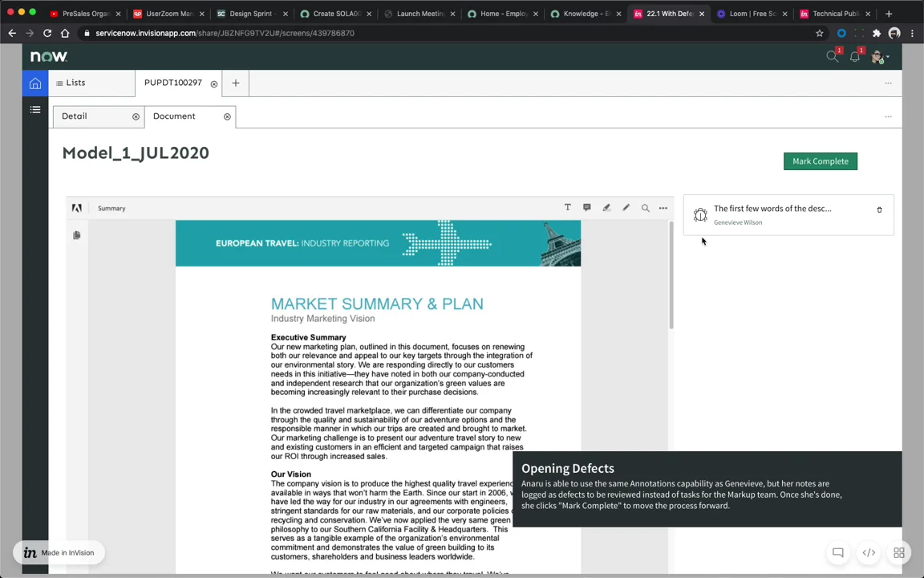Viewport: 924px width, 578px height.
Task: Open page thumbnails panel icon
Action: click(x=77, y=235)
